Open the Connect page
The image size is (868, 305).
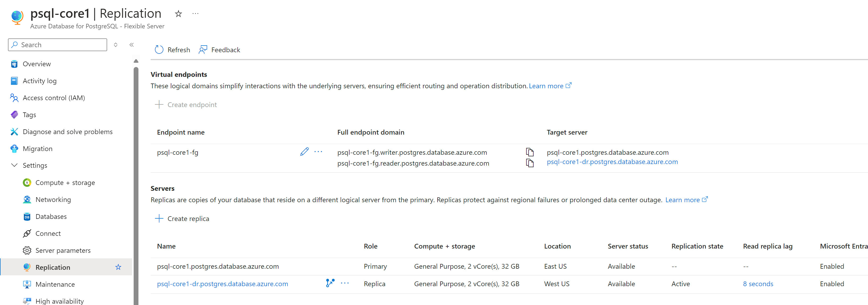tap(48, 234)
